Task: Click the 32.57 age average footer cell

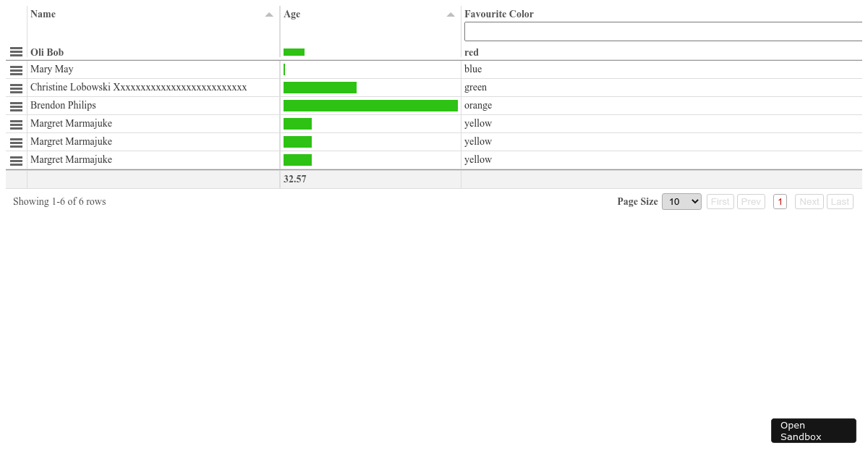Action: click(370, 179)
